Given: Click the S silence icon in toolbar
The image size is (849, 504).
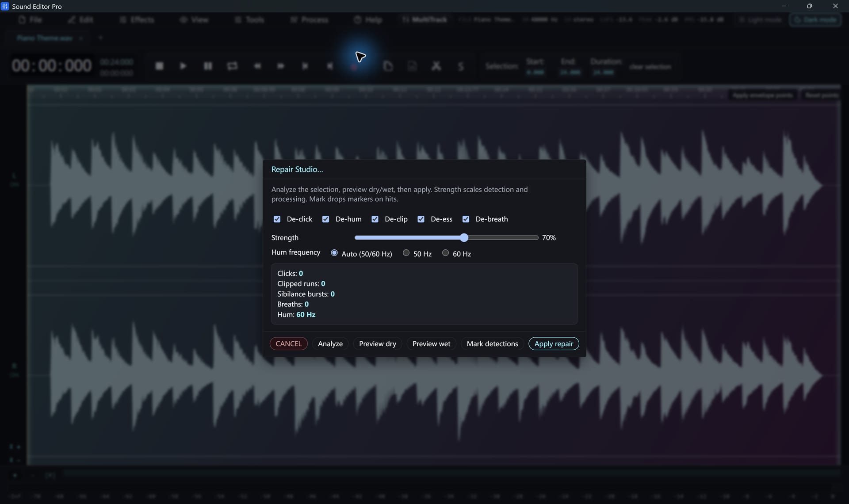Looking at the screenshot, I should coord(461,66).
